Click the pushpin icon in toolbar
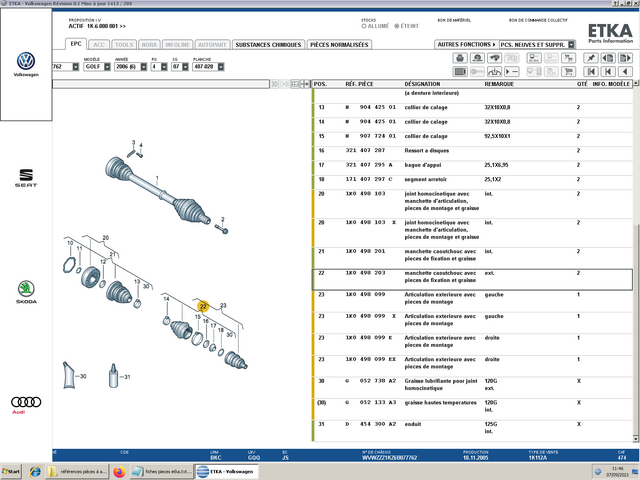Screen dimensions: 640x480 pyautogui.click(x=591, y=58)
